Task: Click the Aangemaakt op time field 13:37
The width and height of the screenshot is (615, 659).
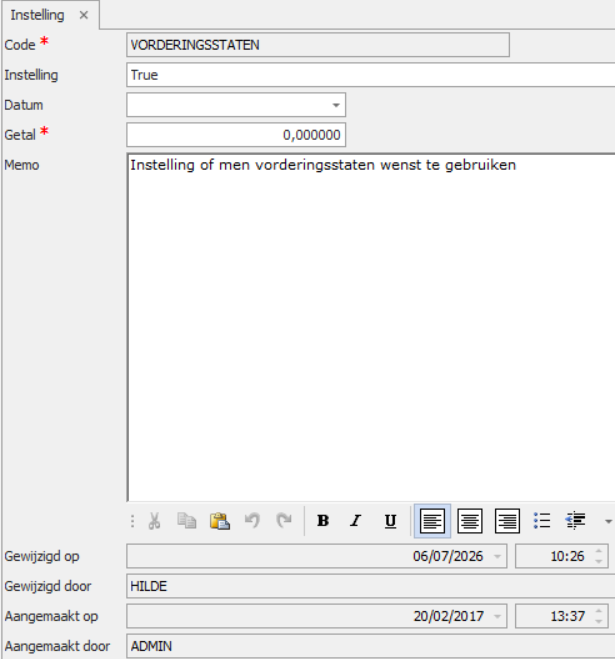Action: point(562,616)
